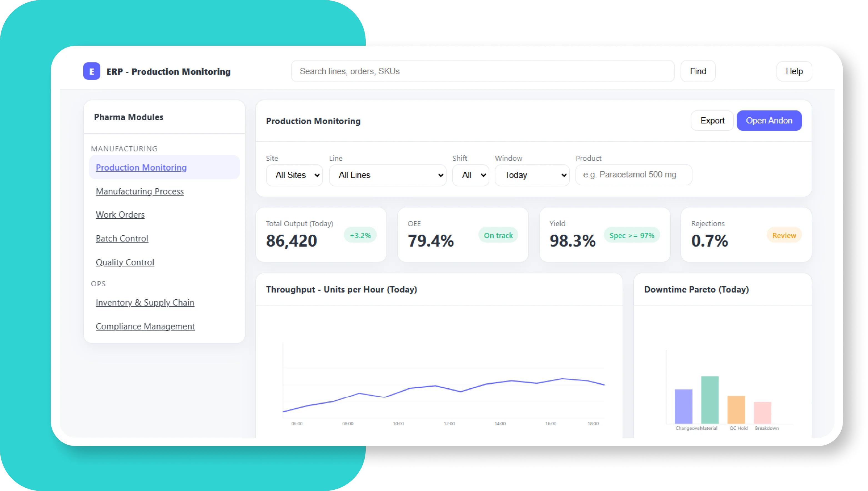Open the Site dropdown
The width and height of the screenshot is (868, 491).
pos(294,175)
